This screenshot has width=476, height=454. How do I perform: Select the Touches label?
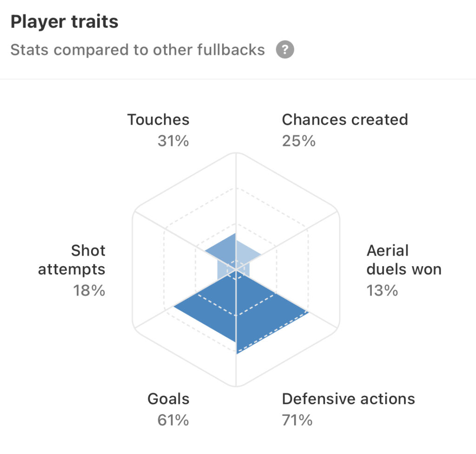[158, 119]
